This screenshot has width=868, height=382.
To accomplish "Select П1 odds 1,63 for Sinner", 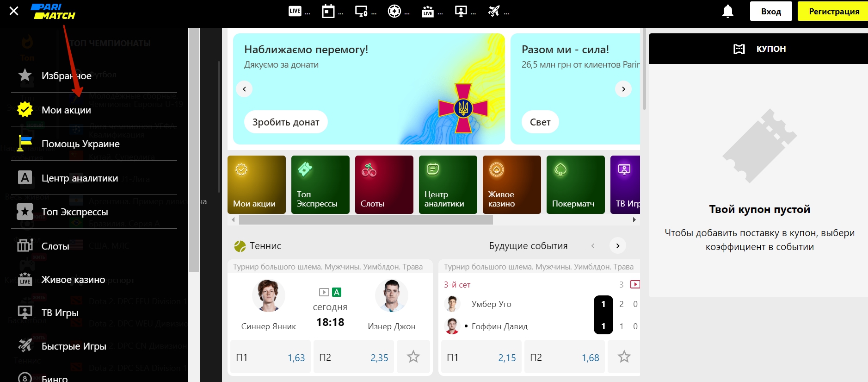I will (271, 357).
